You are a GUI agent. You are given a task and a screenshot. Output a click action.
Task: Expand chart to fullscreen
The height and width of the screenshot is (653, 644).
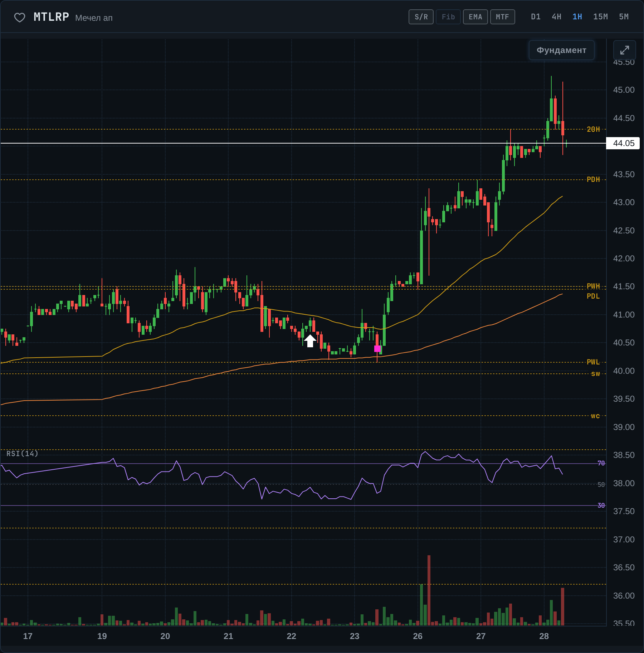click(624, 50)
